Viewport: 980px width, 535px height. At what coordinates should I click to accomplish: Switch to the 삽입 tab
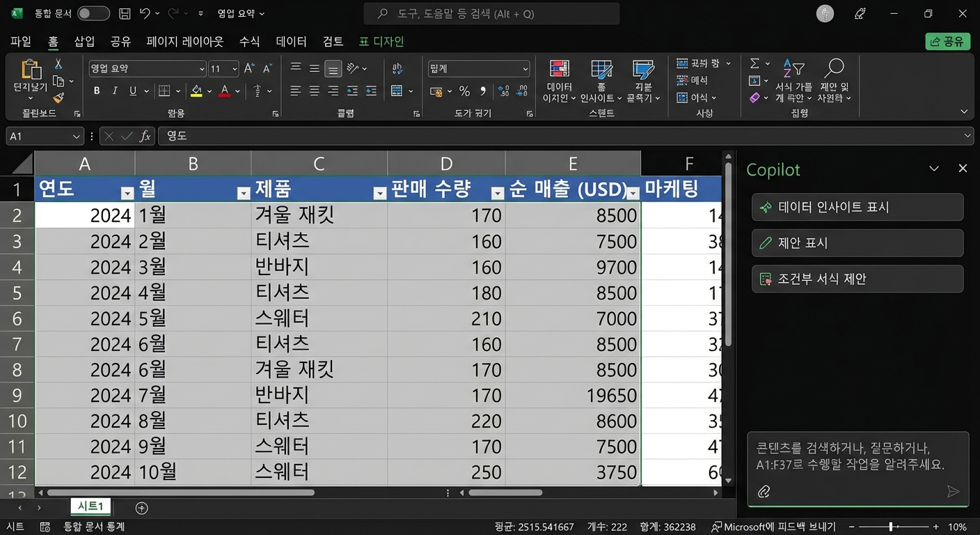[84, 42]
